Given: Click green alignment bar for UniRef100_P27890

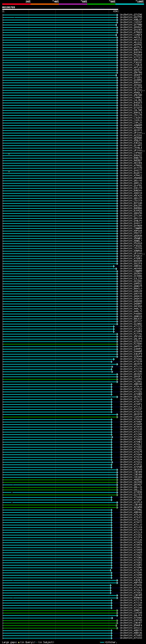Looking at the screenshot, I should point(60,344).
